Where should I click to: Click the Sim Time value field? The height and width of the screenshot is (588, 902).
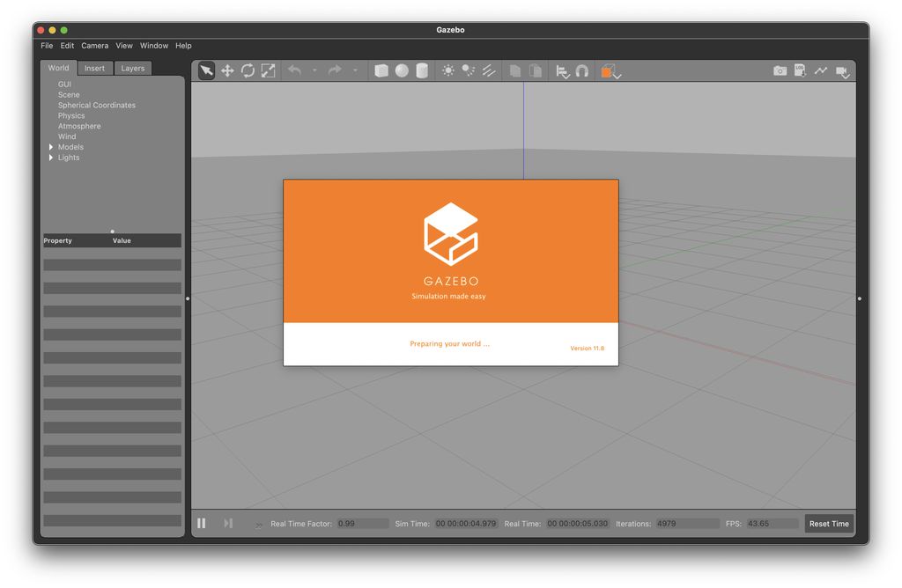[466, 524]
